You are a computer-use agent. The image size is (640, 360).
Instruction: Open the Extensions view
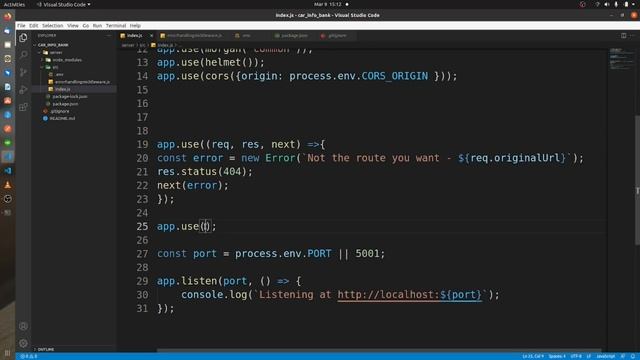click(x=23, y=107)
